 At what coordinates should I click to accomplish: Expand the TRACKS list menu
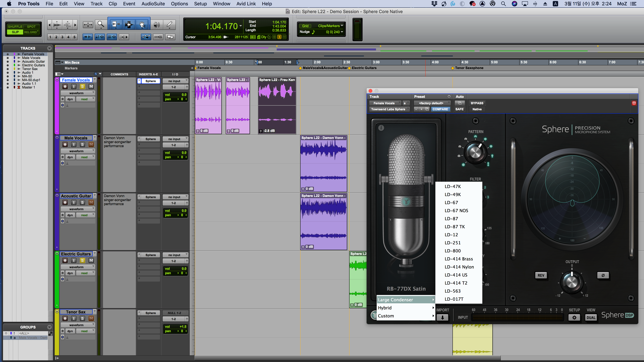coord(49,48)
